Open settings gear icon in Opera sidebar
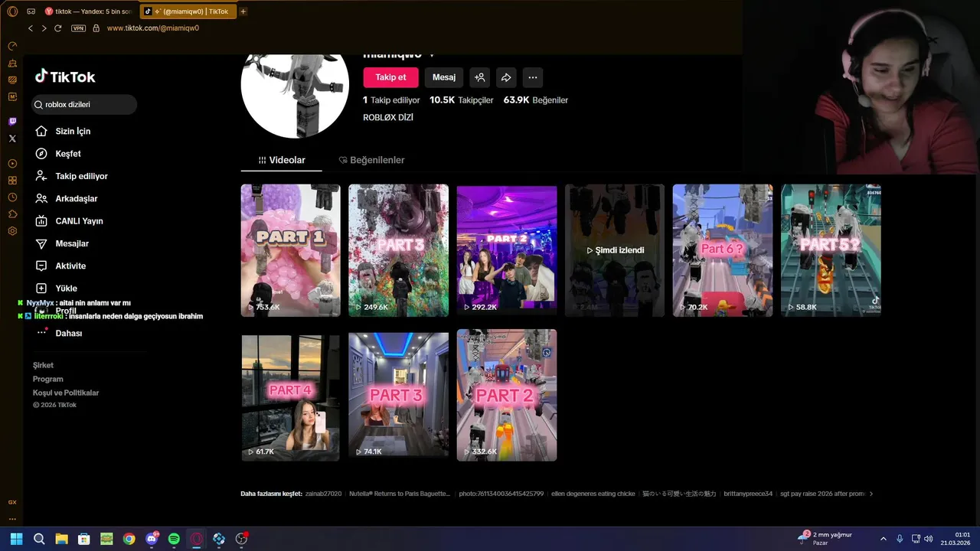This screenshot has width=980, height=551. pyautogui.click(x=12, y=231)
